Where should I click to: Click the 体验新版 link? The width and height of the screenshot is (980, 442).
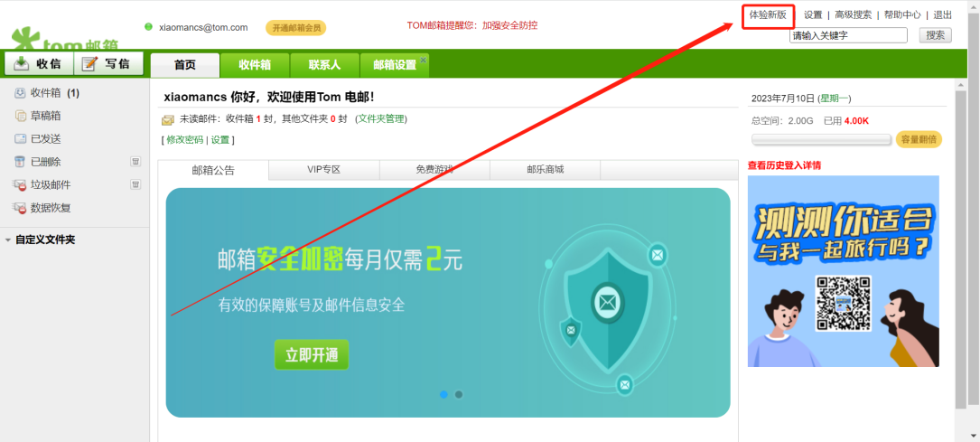tap(768, 15)
